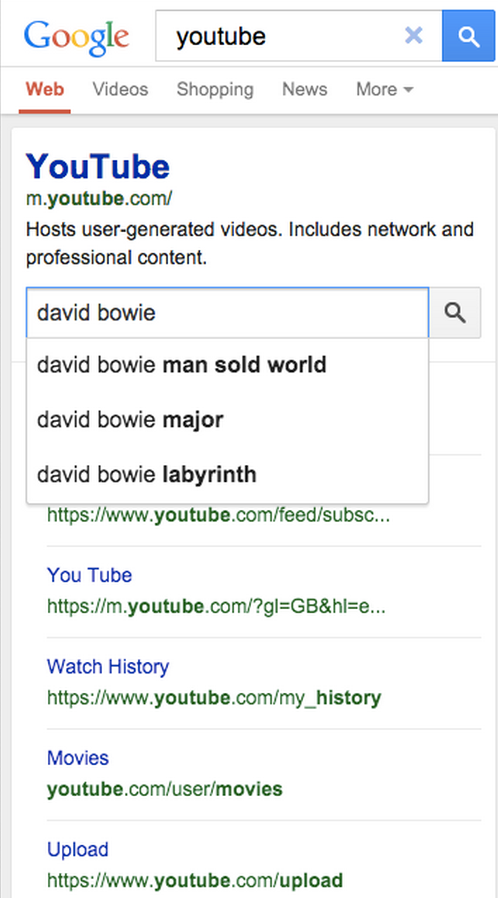Open the YouTube result title link
Screen dimensions: 498x898
pyautogui.click(x=98, y=166)
